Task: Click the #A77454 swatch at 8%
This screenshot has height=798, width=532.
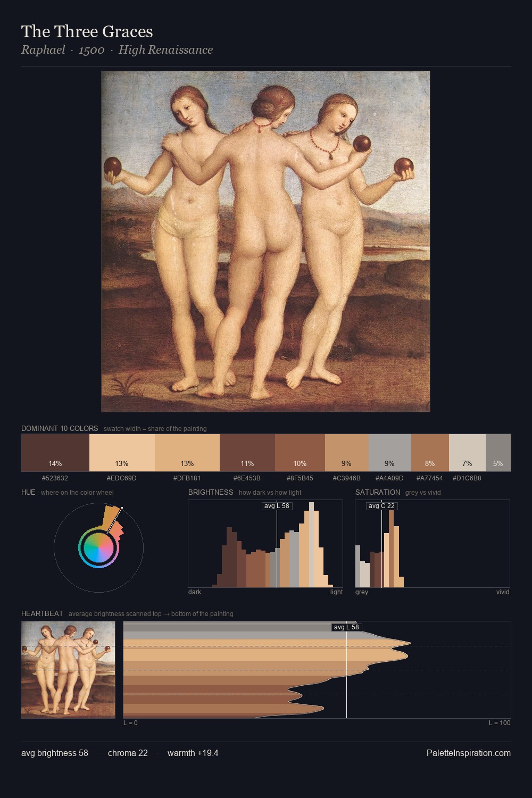Action: point(430,453)
